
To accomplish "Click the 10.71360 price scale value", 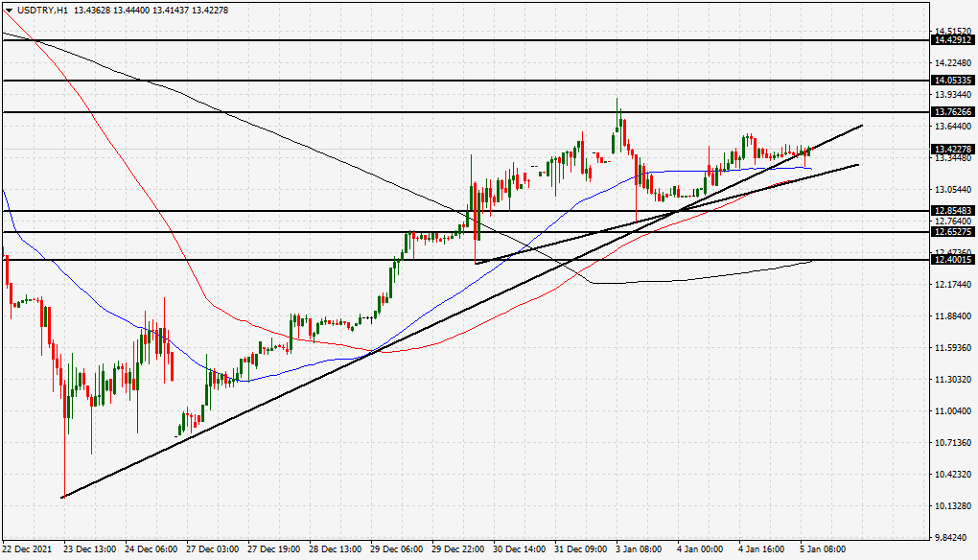I will pos(953,443).
